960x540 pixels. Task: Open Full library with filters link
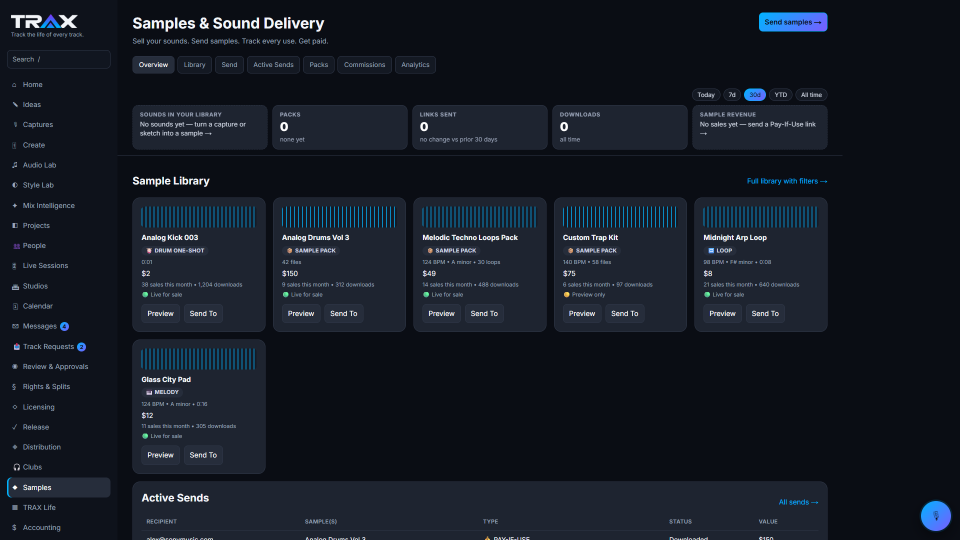point(787,181)
